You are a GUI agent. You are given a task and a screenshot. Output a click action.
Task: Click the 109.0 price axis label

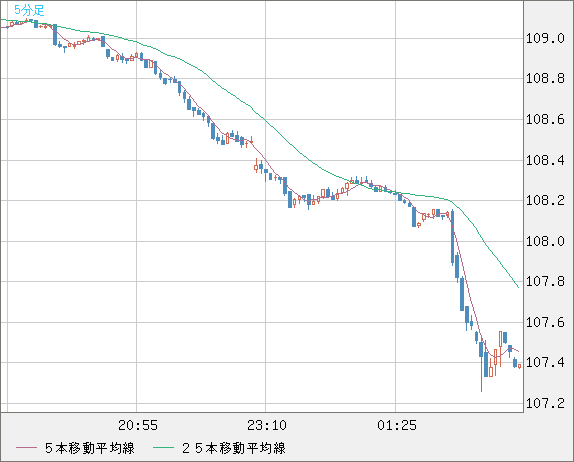(545, 38)
